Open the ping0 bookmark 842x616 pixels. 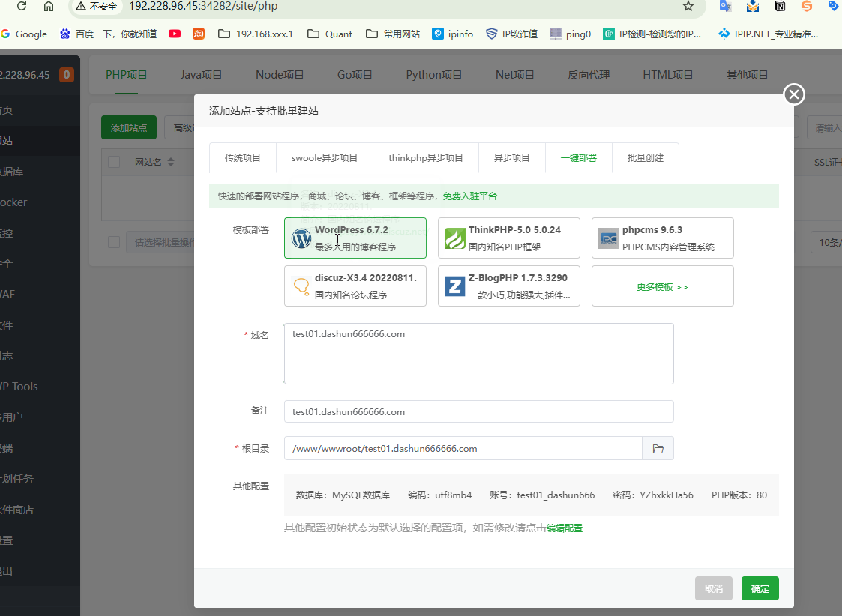[571, 34]
